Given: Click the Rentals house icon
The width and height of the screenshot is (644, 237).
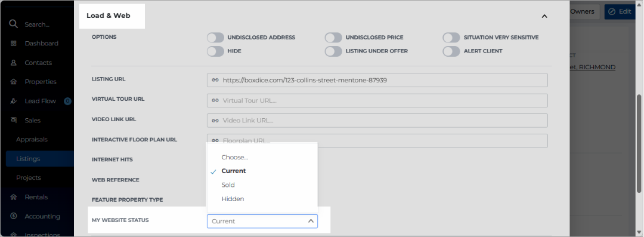Looking at the screenshot, I should 14,197.
